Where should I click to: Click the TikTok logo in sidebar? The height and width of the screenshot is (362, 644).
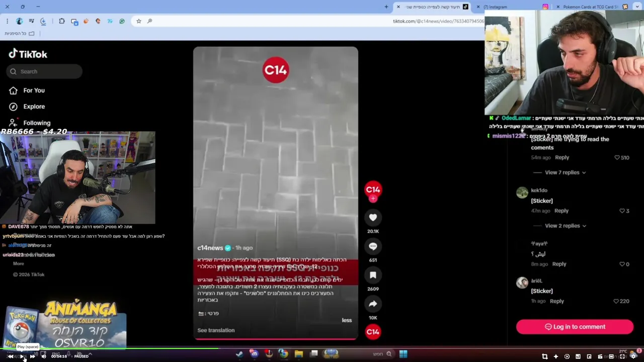point(28,54)
